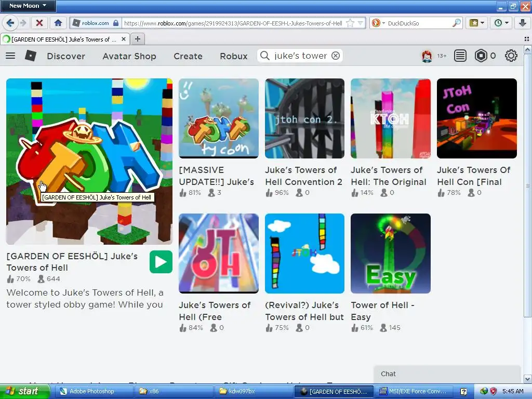This screenshot has height=399, width=532.
Task: Click the roblox.com site identity lock
Action: pos(116,23)
